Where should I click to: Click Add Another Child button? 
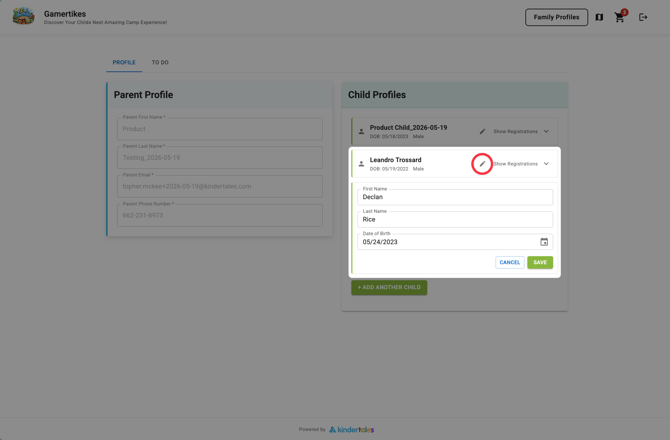coord(389,287)
